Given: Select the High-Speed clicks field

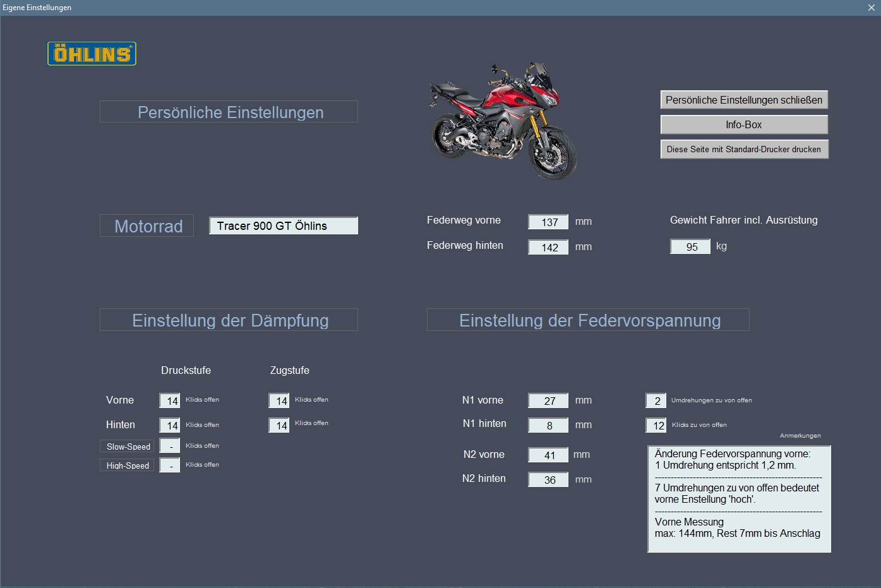Looking at the screenshot, I should pyautogui.click(x=170, y=465).
